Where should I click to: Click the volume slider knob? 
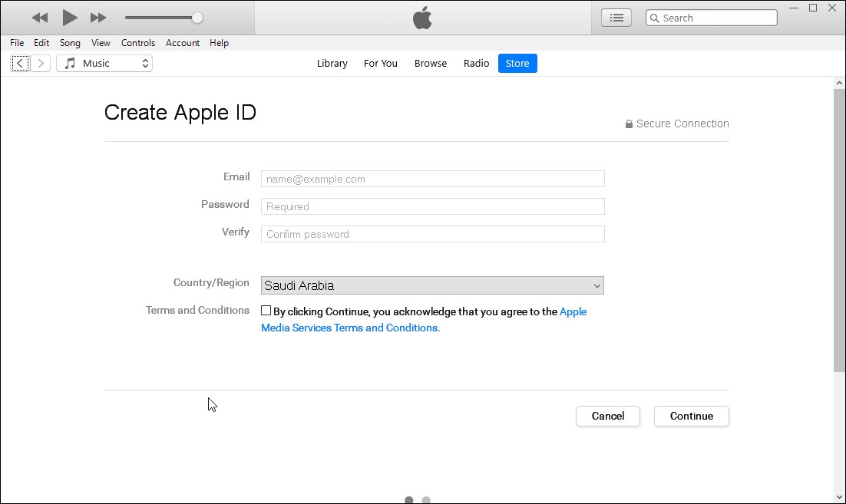coord(197,18)
